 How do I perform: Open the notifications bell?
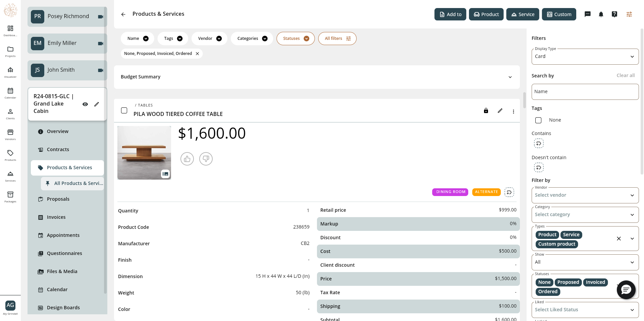[601, 14]
